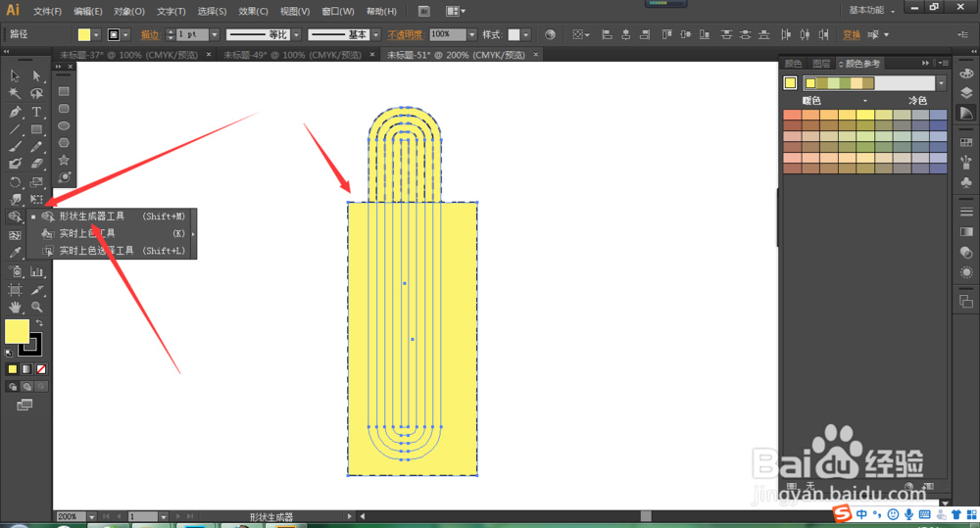Image resolution: width=980 pixels, height=528 pixels.
Task: Select the Hand tool
Action: coord(15,308)
